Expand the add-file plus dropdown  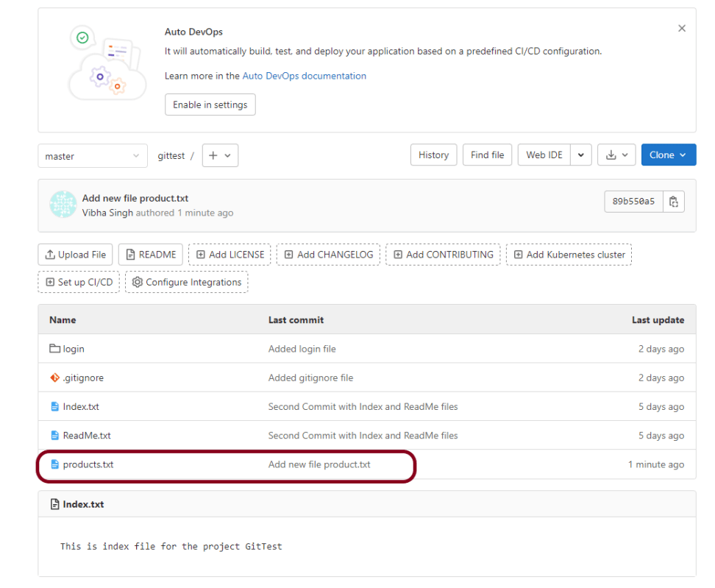(220, 155)
